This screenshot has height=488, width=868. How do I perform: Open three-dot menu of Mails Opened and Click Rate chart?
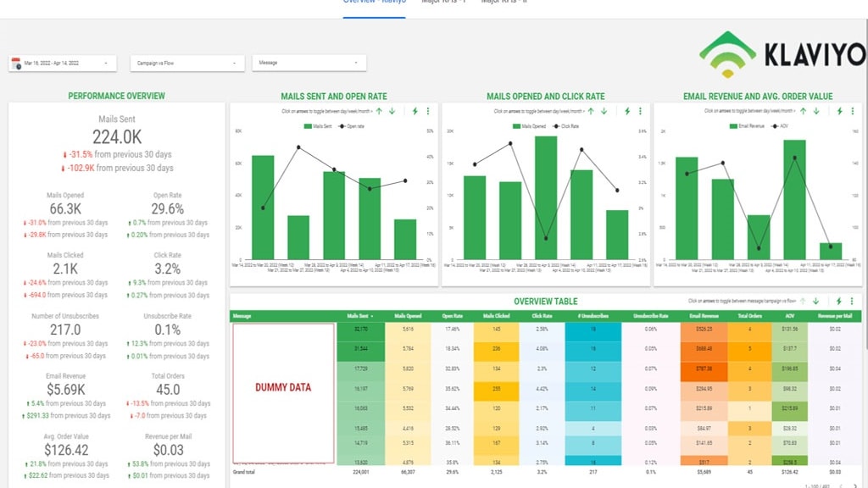click(x=641, y=111)
